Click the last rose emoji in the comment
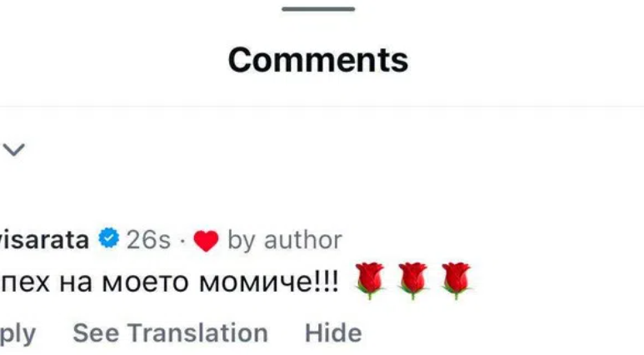This screenshot has width=644, height=355. coord(456,281)
